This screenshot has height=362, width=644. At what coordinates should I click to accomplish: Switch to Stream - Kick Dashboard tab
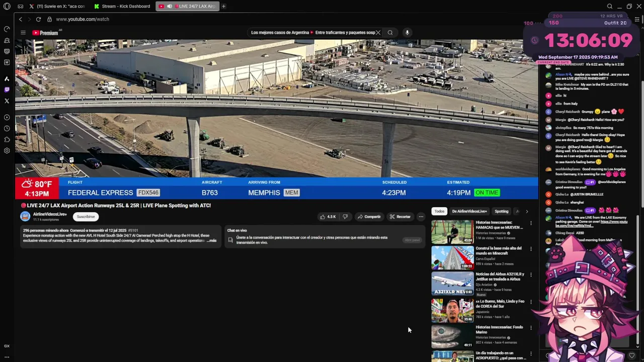tap(122, 6)
